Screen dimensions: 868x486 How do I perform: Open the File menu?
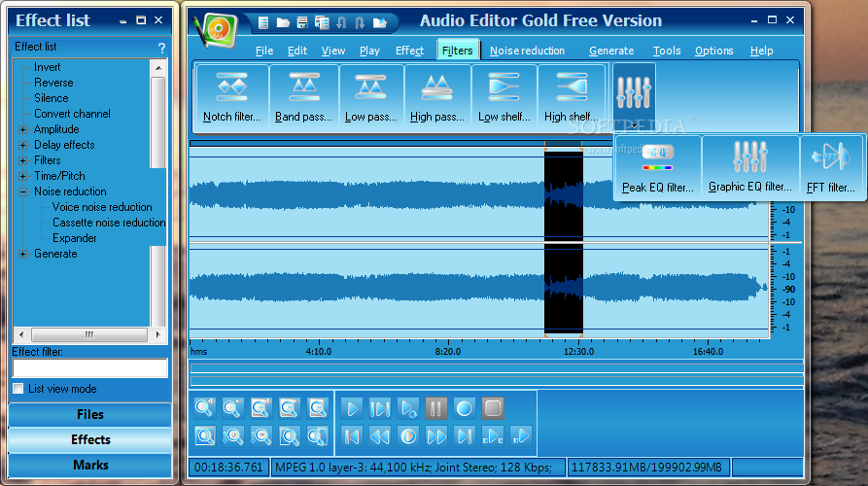point(264,51)
